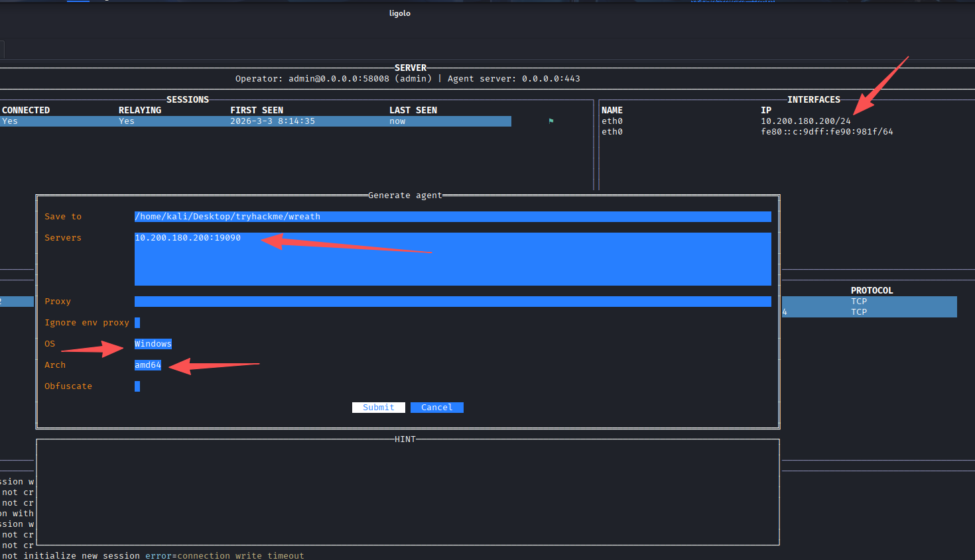Select the first TCP protocol row

(x=869, y=302)
